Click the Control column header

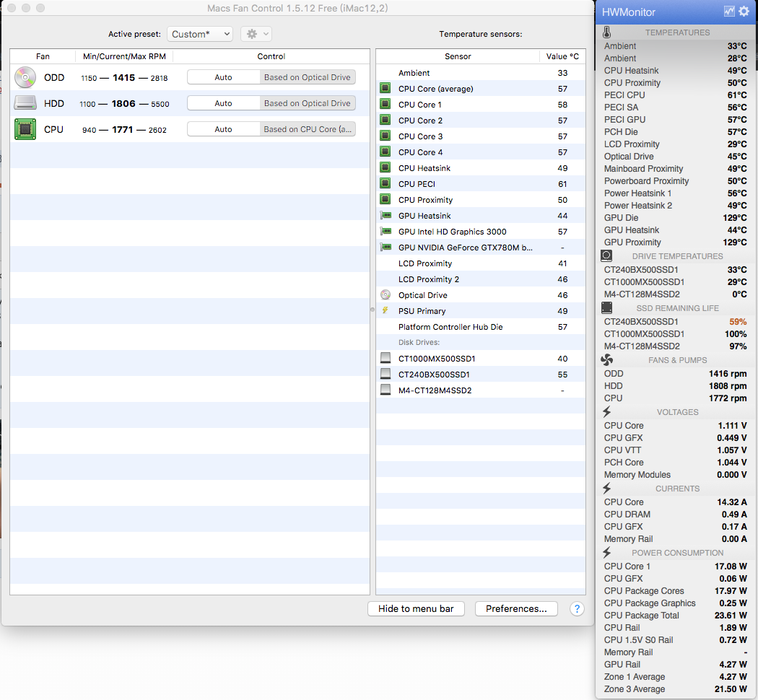click(271, 56)
